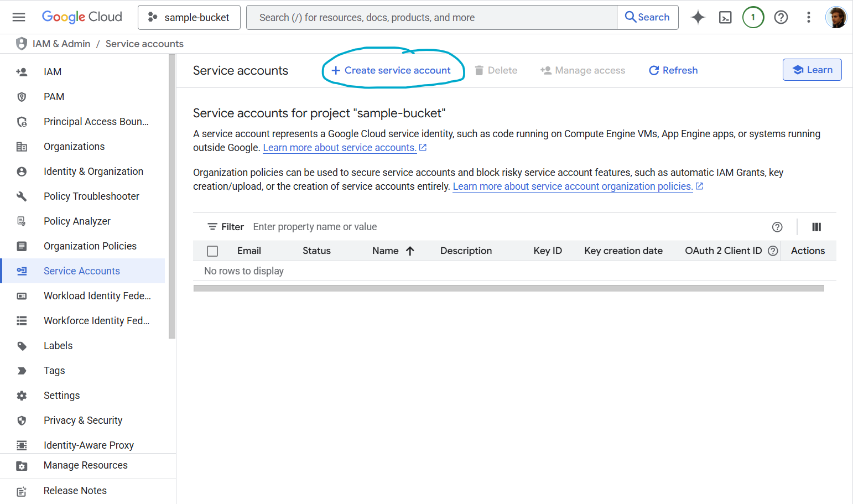Select all rows with the header checkbox
This screenshot has height=504, width=853.
212,251
